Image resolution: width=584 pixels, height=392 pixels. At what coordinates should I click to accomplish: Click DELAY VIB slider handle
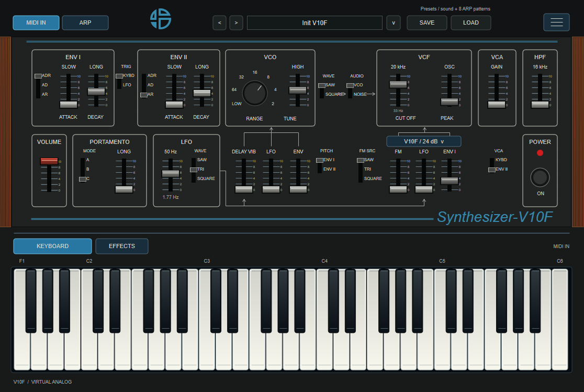coord(244,189)
